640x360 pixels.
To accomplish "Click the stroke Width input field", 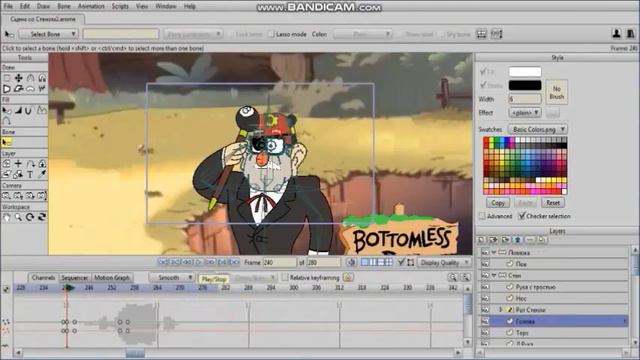I will [x=525, y=99].
